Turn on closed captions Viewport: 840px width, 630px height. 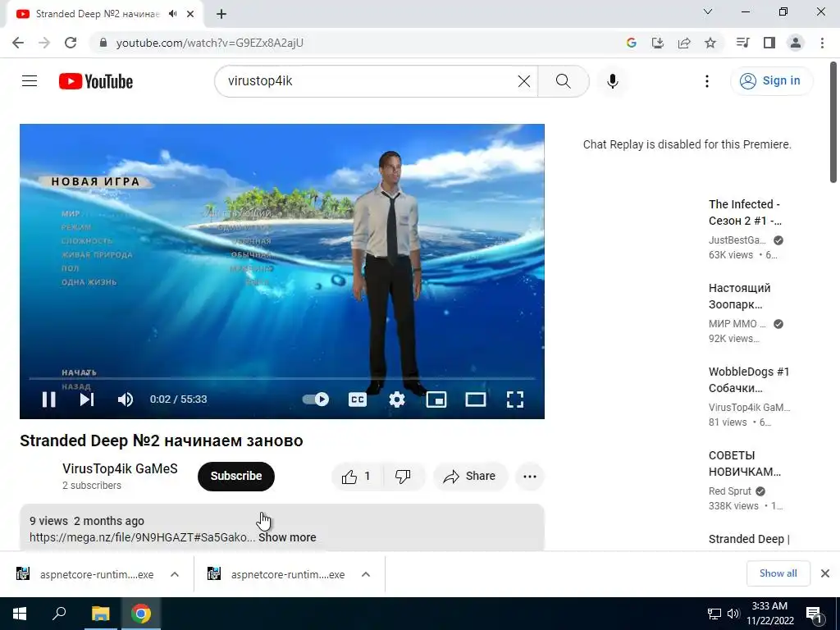[358, 399]
